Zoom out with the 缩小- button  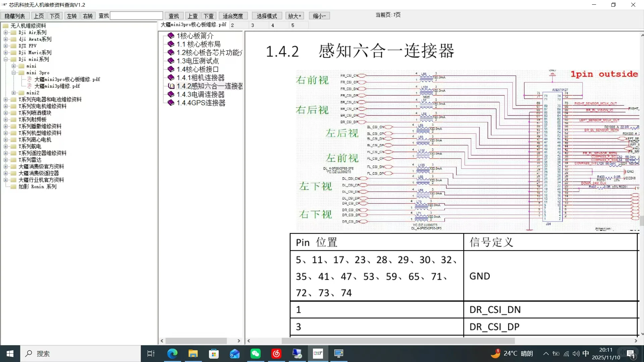[319, 15]
